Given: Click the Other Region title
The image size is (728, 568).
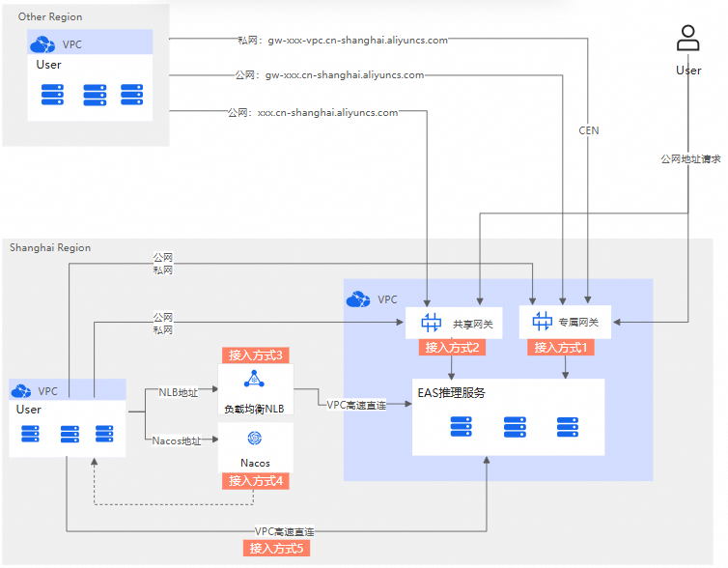Looking at the screenshot, I should (x=50, y=16).
